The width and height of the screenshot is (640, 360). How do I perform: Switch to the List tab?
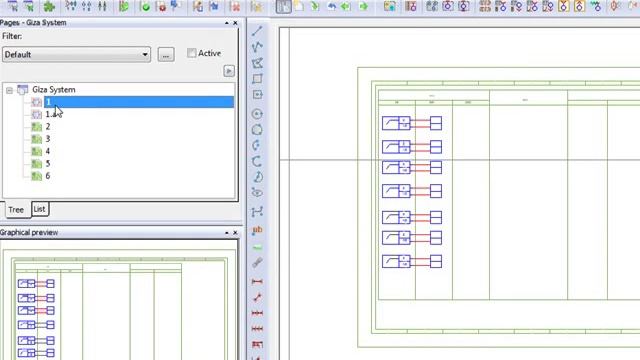pos(40,209)
